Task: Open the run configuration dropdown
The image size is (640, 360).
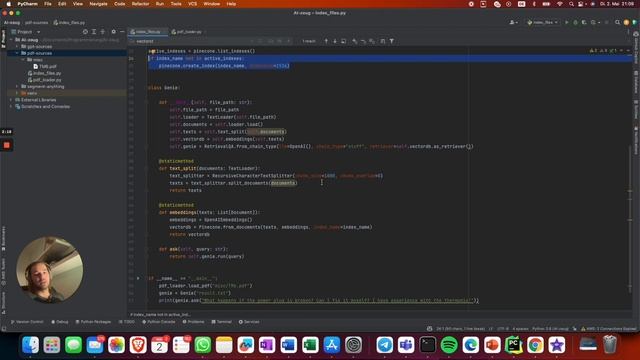Action: (x=542, y=22)
